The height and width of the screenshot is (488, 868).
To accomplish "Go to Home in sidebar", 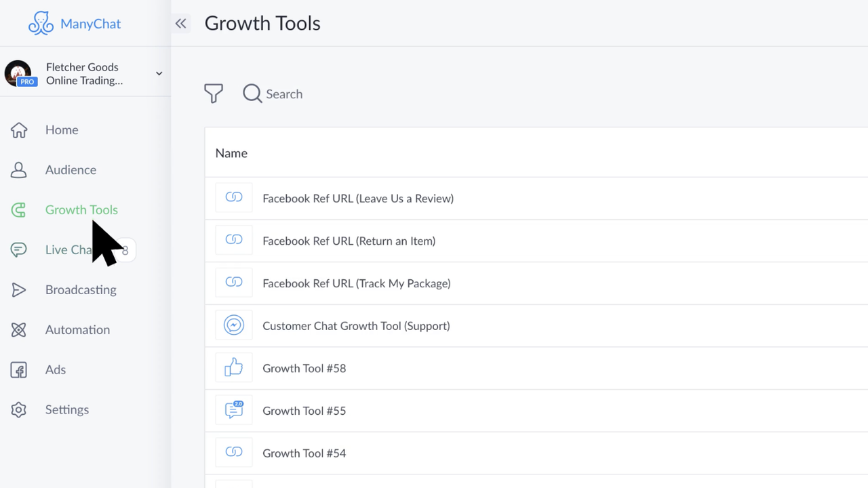I will (61, 130).
